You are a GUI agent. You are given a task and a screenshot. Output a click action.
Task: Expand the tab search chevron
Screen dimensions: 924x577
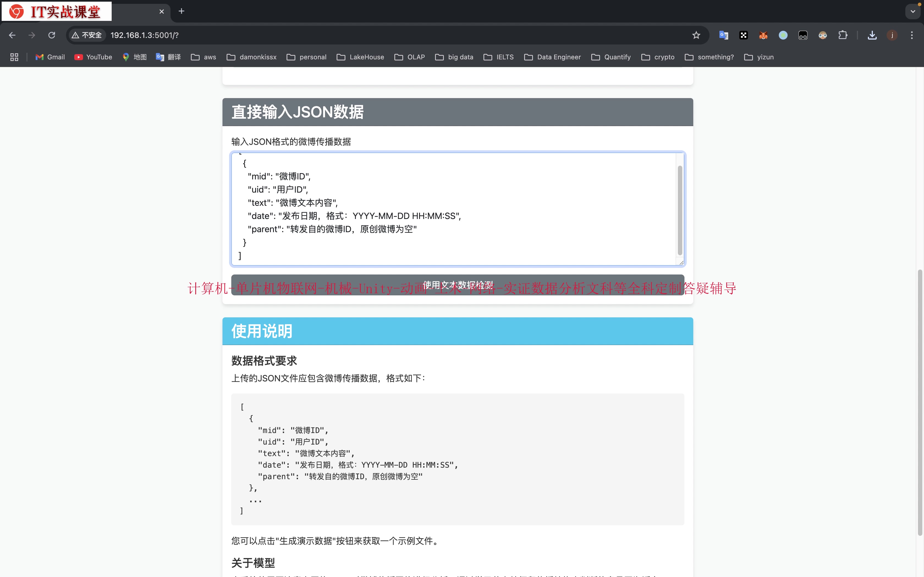(x=913, y=12)
